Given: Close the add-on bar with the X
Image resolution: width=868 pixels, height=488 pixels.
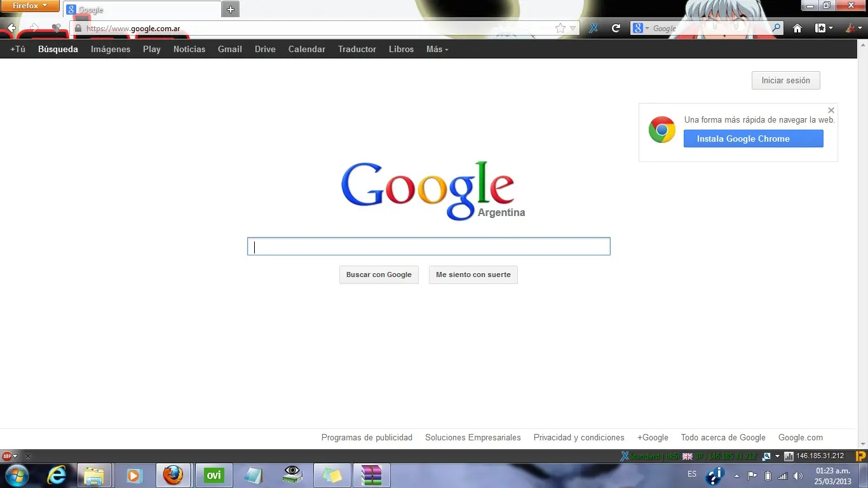Looking at the screenshot, I should (28, 456).
